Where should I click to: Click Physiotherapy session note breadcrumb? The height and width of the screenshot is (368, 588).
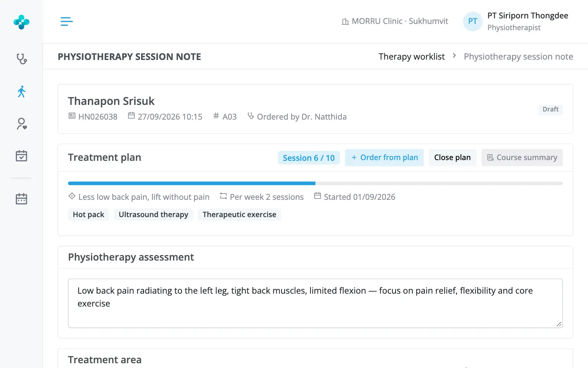coord(518,57)
